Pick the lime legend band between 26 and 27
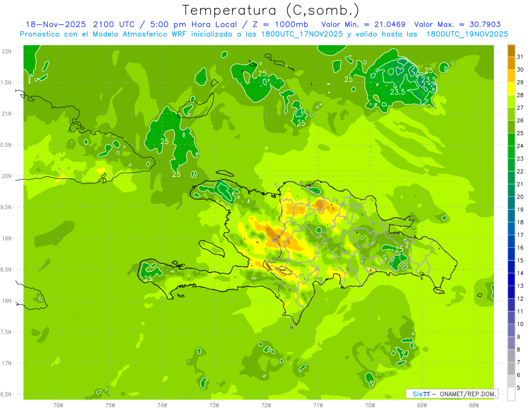The height and width of the screenshot is (411, 532). [511, 114]
